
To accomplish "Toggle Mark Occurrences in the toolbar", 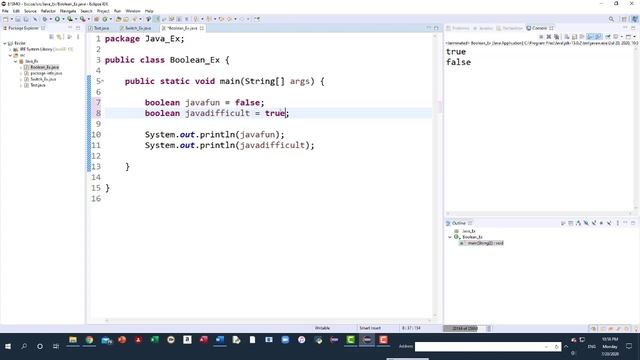I will click(156, 19).
